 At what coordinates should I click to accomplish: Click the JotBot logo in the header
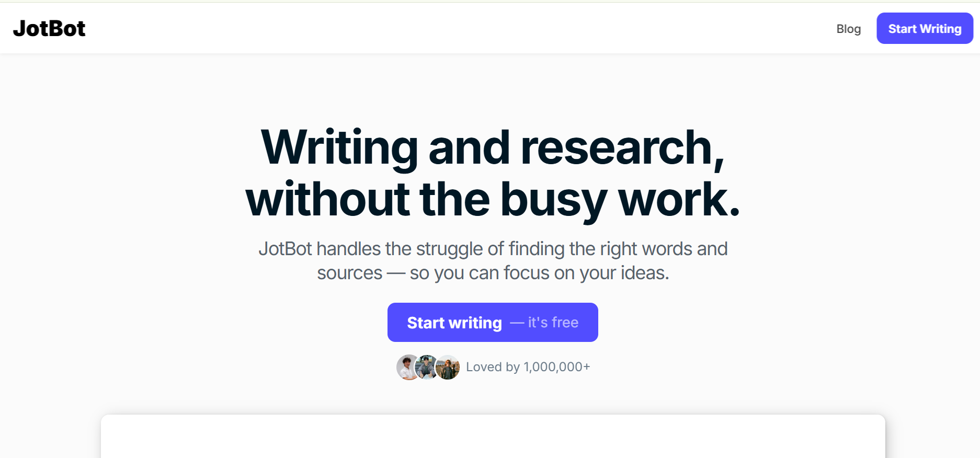click(49, 29)
